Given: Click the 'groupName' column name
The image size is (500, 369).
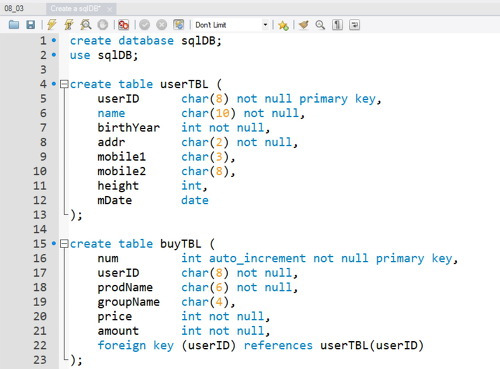Looking at the screenshot, I should pyautogui.click(x=128, y=302).
